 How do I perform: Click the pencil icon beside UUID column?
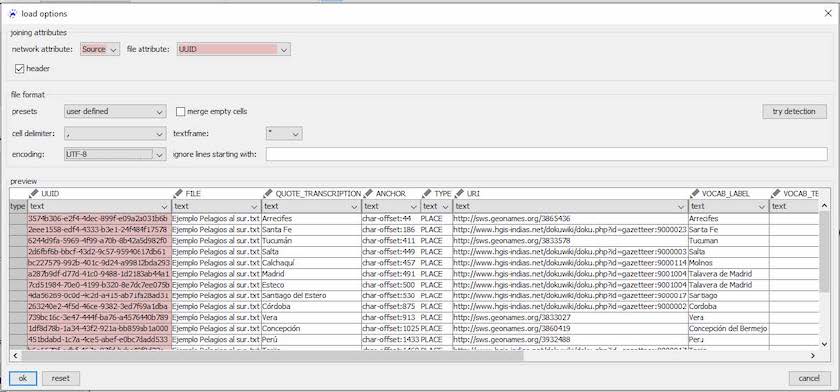[34, 193]
